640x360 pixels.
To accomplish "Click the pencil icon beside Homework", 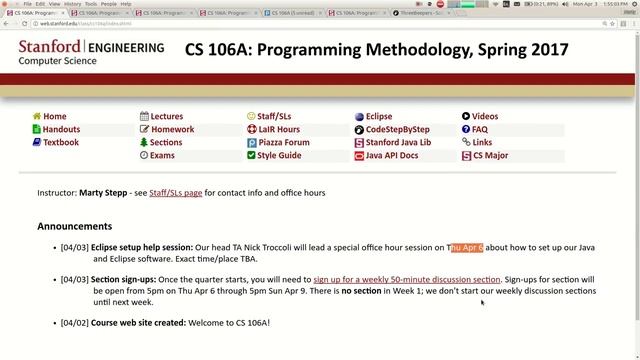I will pyautogui.click(x=144, y=129).
